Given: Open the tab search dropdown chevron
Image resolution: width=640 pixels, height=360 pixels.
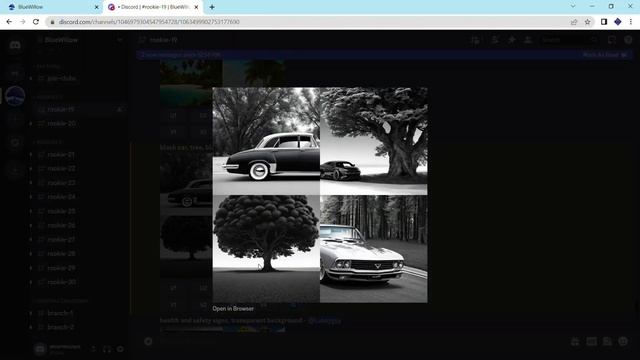Looking at the screenshot, I should coord(573,7).
